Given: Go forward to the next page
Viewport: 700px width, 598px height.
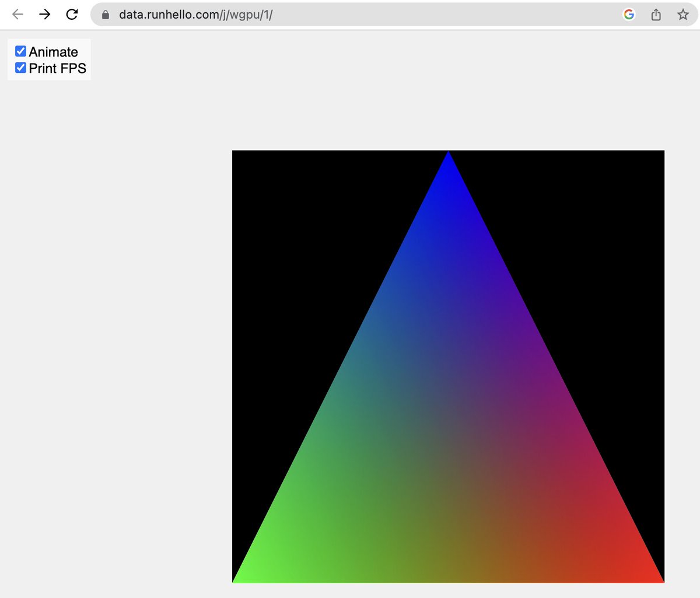Looking at the screenshot, I should coord(45,15).
